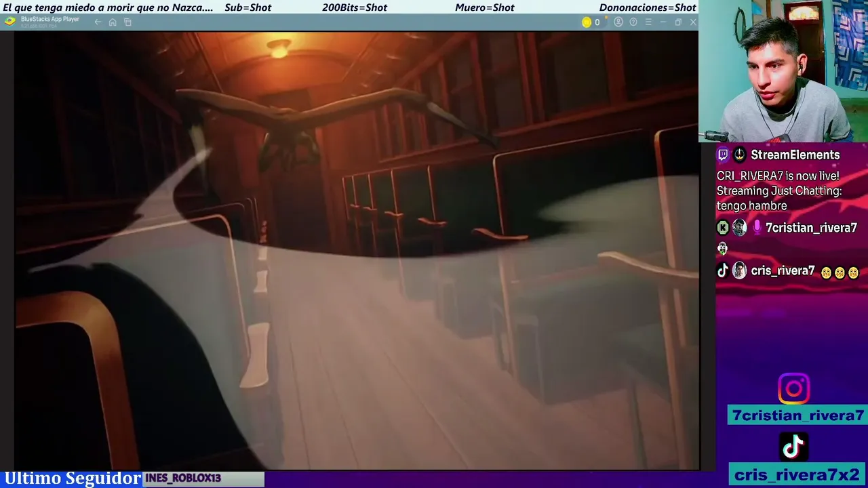Click the streamer webcam feed
Screen dimensions: 868x488
coord(783,71)
